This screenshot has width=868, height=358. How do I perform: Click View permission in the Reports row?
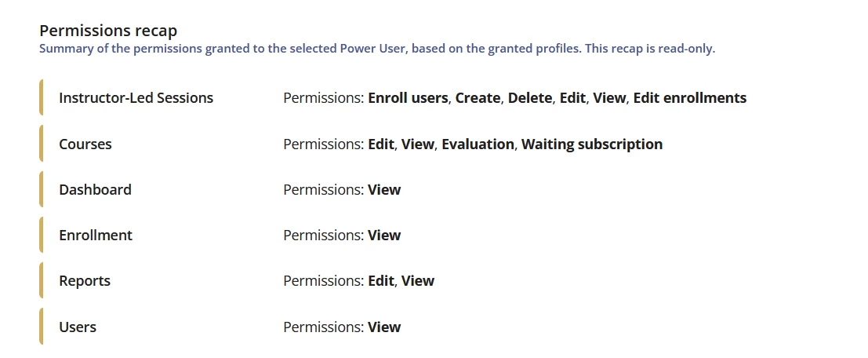(418, 281)
